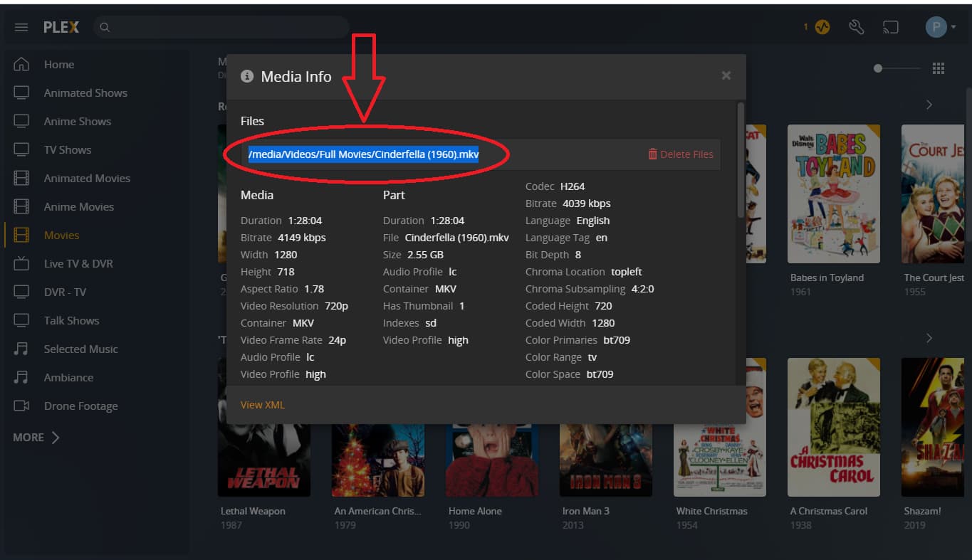This screenshot has width=972, height=560.
Task: Click the Selected Music label
Action: [x=81, y=349]
